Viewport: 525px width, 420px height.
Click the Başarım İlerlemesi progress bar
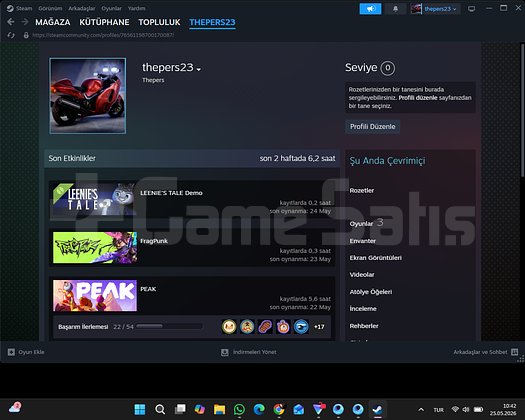tap(169, 326)
